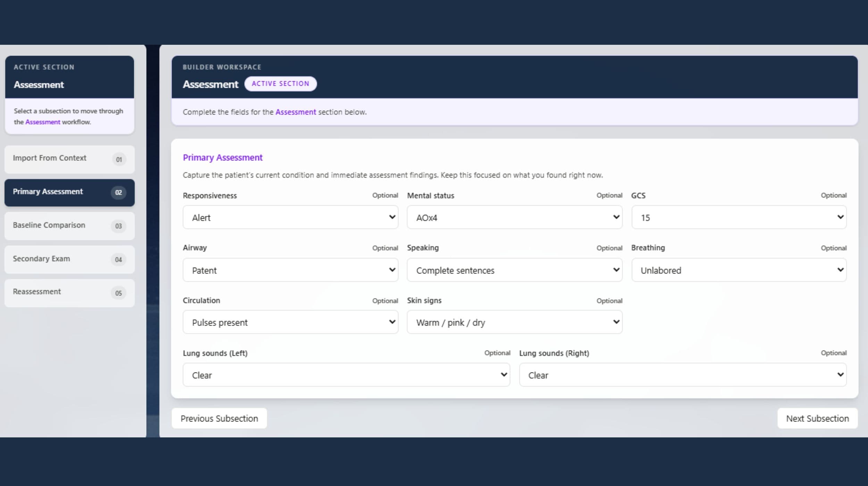
Task: Select Primary Assessment subsection
Action: tap(69, 193)
